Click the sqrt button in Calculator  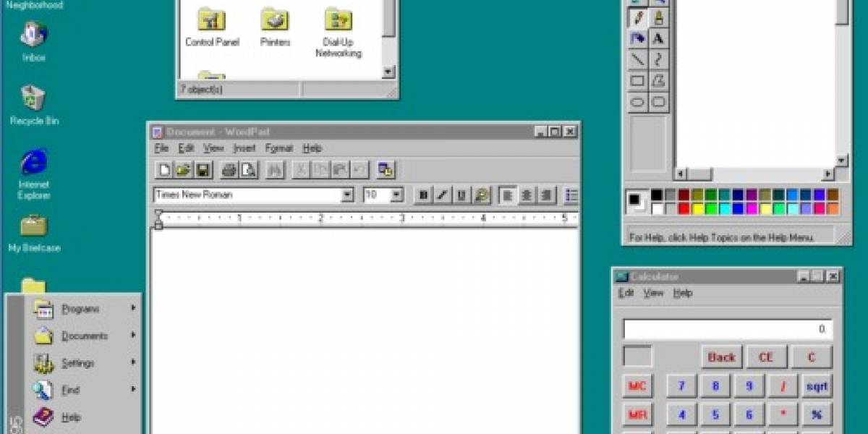coord(817,386)
